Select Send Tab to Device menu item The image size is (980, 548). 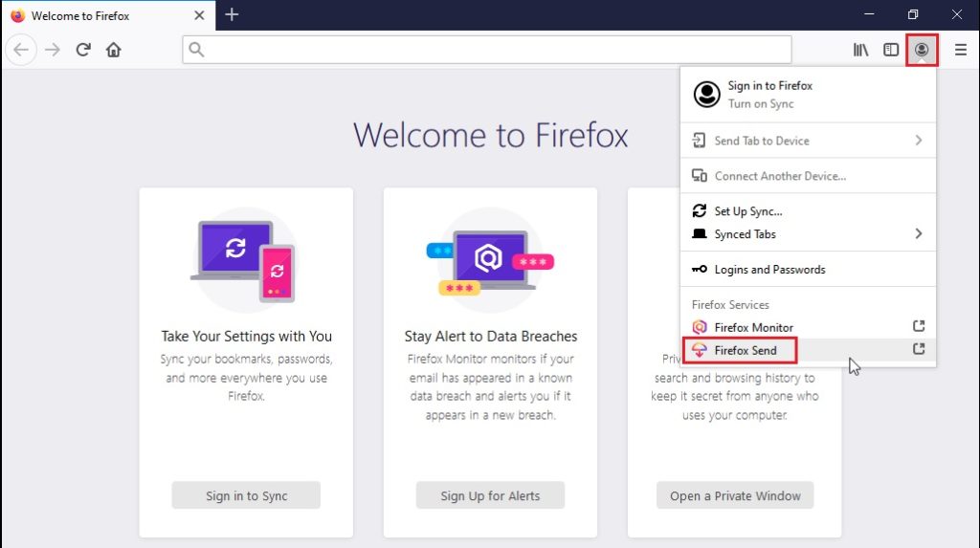808,141
